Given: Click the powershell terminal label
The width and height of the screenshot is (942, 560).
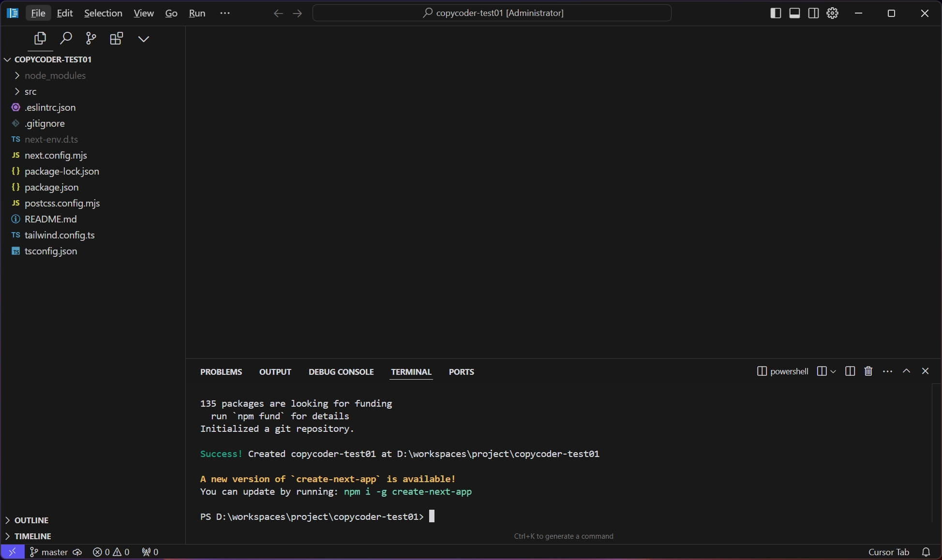Looking at the screenshot, I should (x=783, y=371).
